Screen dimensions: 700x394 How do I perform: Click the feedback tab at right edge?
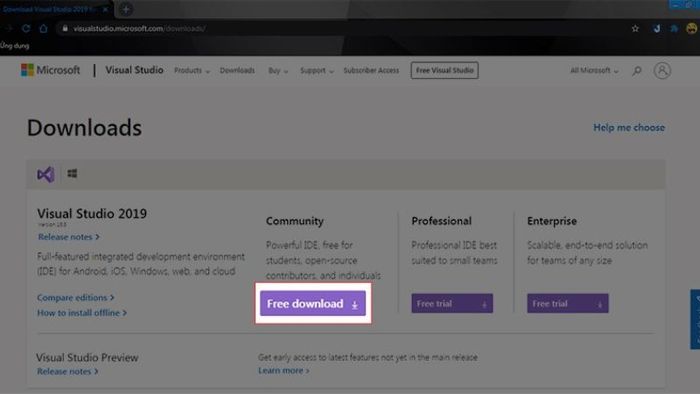[x=695, y=319]
